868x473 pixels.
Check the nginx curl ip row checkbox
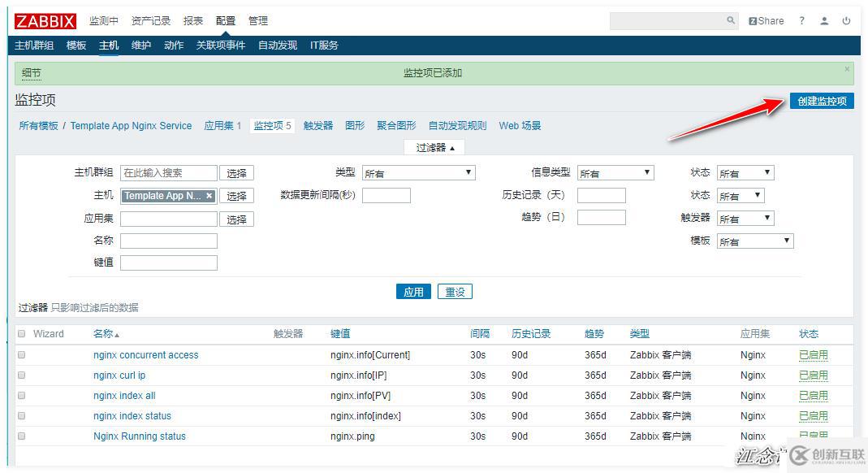[22, 375]
